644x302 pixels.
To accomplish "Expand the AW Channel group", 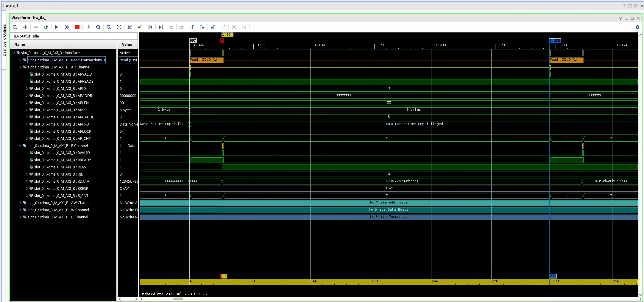I will 20,203.
